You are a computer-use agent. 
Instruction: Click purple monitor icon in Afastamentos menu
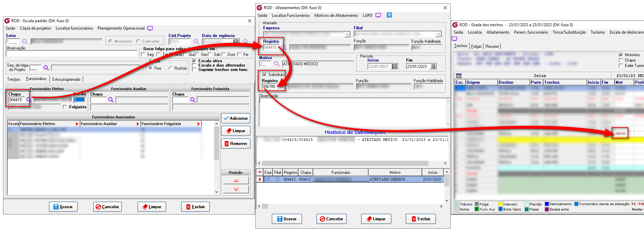[378, 15]
